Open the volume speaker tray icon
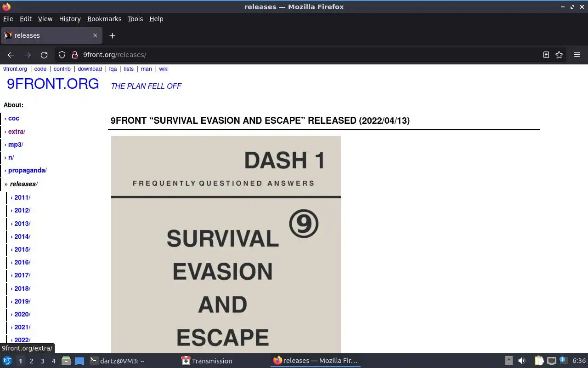The image size is (588, 368). 522,361
